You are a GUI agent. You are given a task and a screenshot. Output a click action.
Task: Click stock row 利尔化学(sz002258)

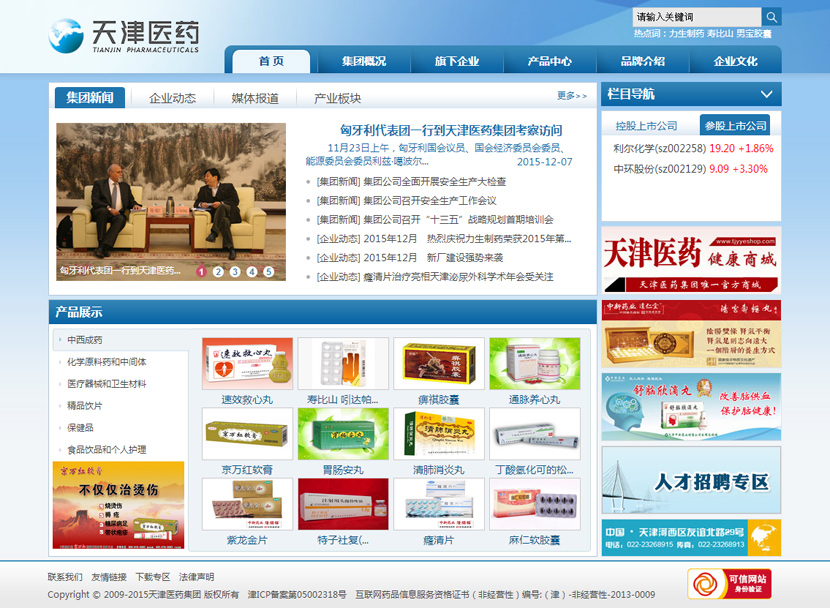coord(693,148)
